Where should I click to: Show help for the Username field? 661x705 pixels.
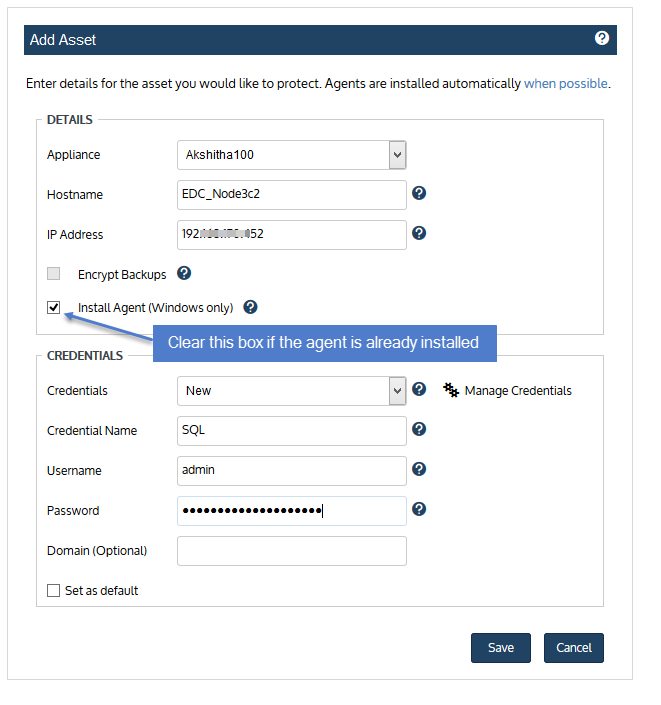(419, 469)
